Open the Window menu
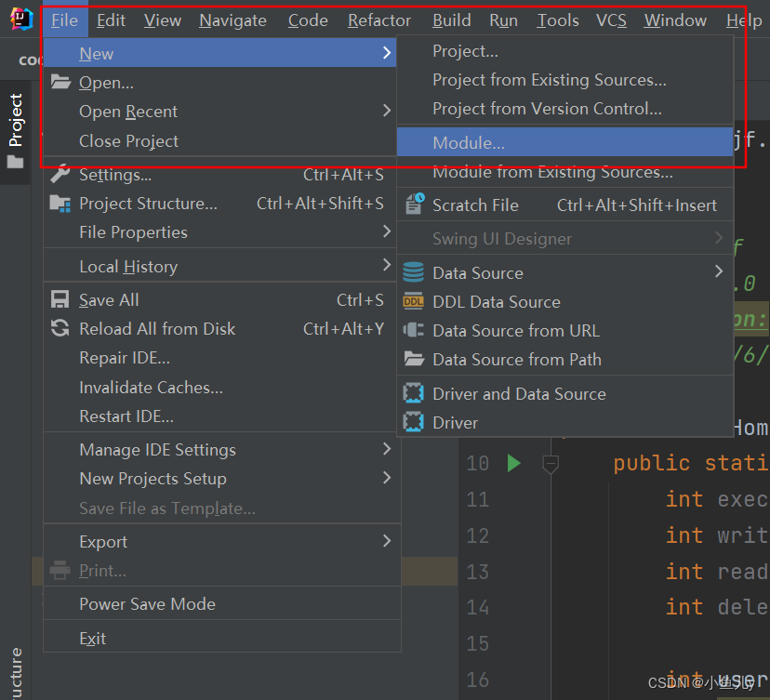Screen dimensions: 770x700 tap(675, 20)
